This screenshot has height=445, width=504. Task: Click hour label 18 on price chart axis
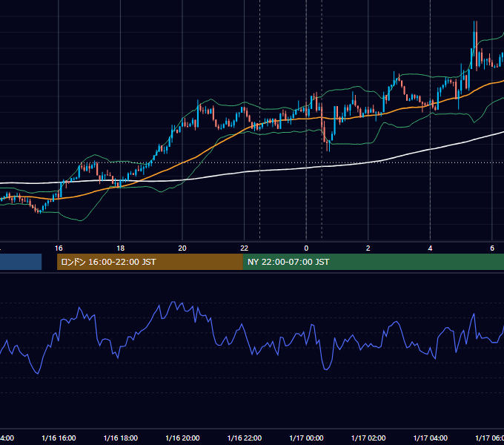(x=121, y=248)
